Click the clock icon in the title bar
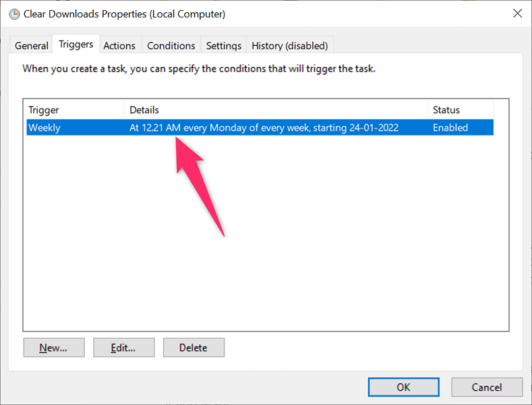The image size is (532, 405). pyautogui.click(x=13, y=13)
